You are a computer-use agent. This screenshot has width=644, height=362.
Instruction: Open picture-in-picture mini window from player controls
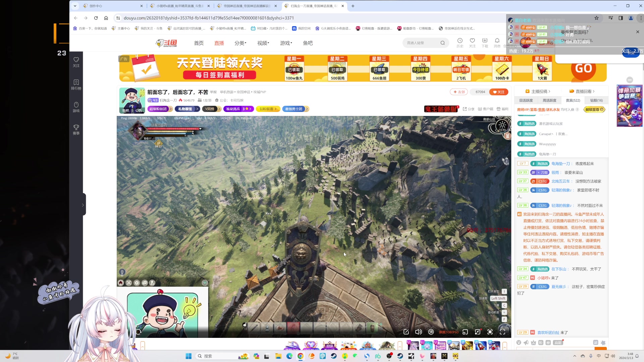coord(465,332)
